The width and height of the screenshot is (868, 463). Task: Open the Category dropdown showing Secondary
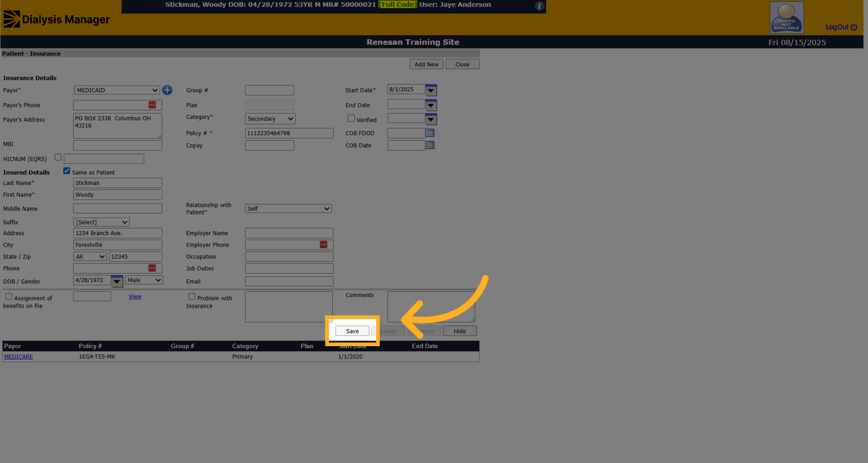(x=270, y=119)
